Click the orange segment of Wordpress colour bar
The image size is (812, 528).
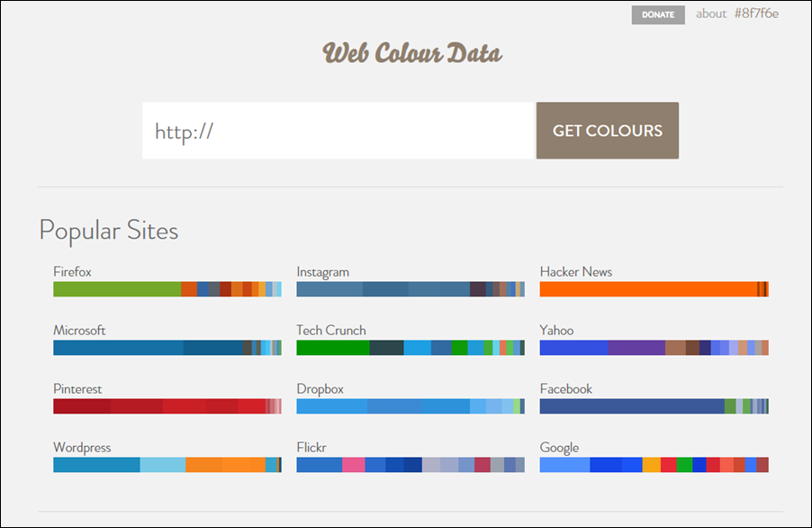point(225,465)
